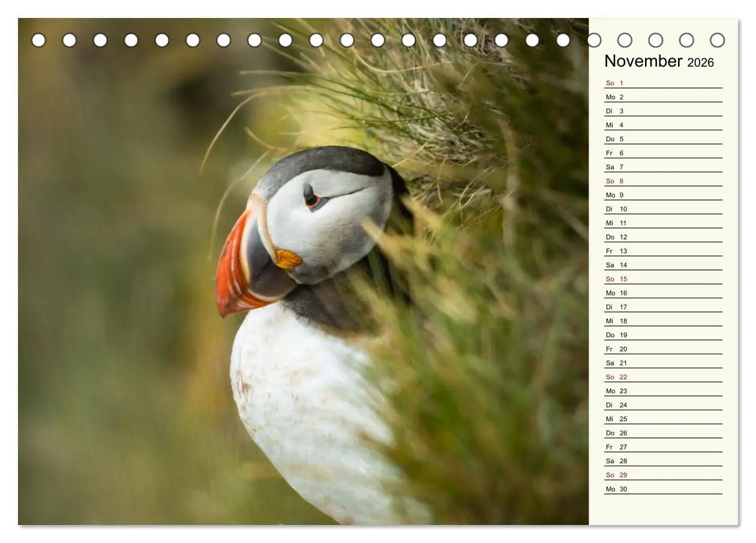Select the row Sa 28
This screenshot has width=756, height=543.
click(x=663, y=460)
